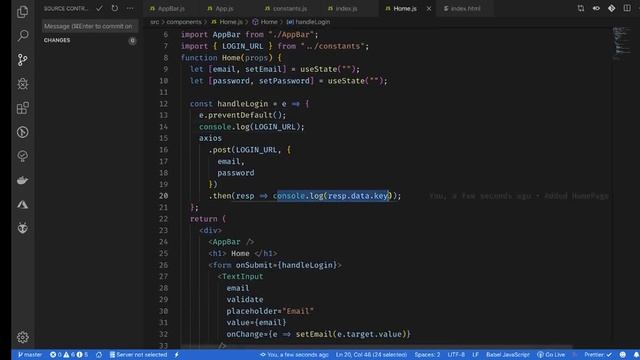Click the Ln 20, Col 46 position indicator
The height and width of the screenshot is (360, 640).
[x=371, y=355]
